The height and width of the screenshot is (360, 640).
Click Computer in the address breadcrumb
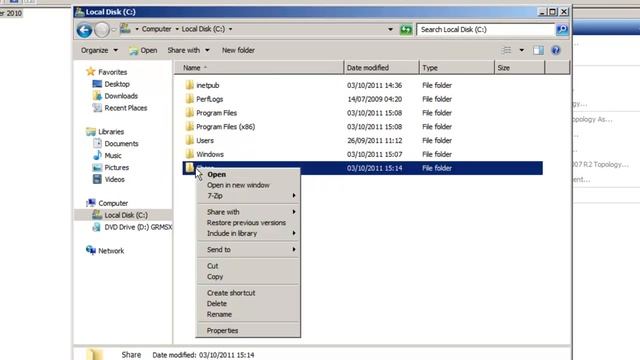point(156,29)
